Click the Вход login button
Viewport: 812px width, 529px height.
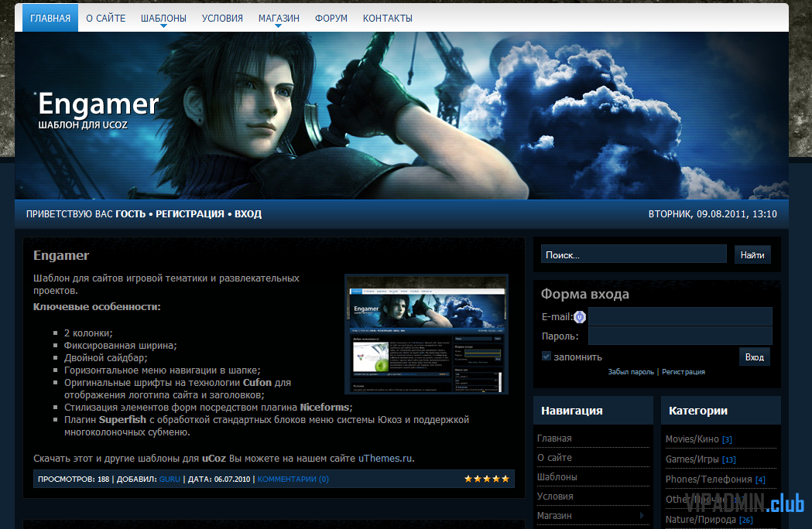[x=754, y=357]
